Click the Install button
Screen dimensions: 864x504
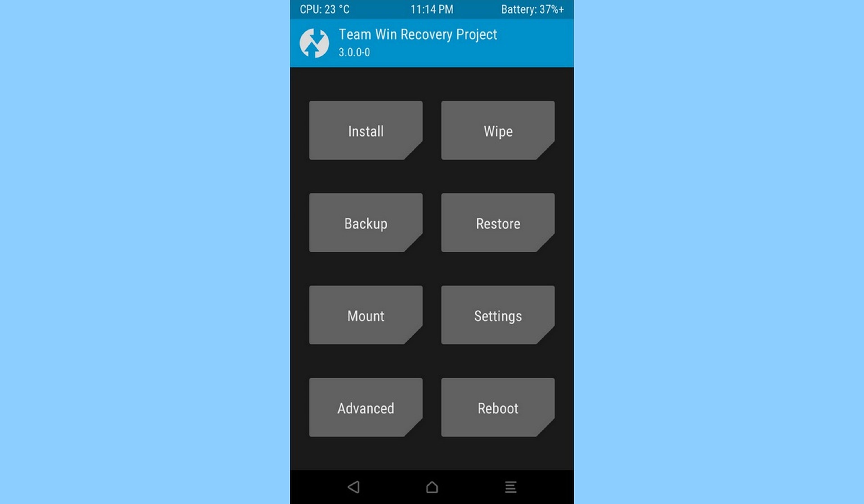[365, 131]
